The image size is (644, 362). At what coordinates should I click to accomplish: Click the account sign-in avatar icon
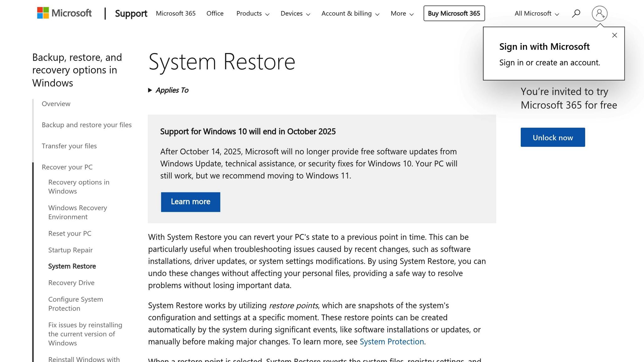pyautogui.click(x=599, y=13)
